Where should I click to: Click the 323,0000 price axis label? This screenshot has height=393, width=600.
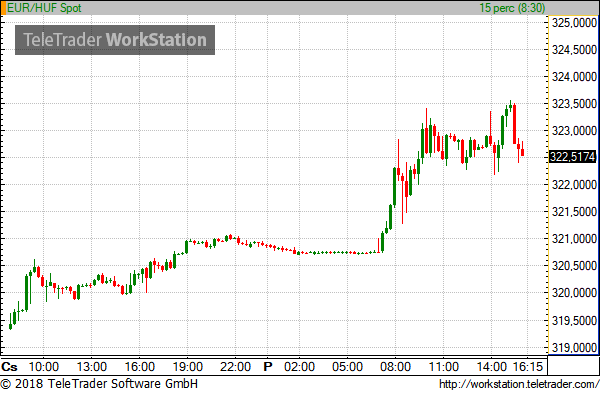574,131
